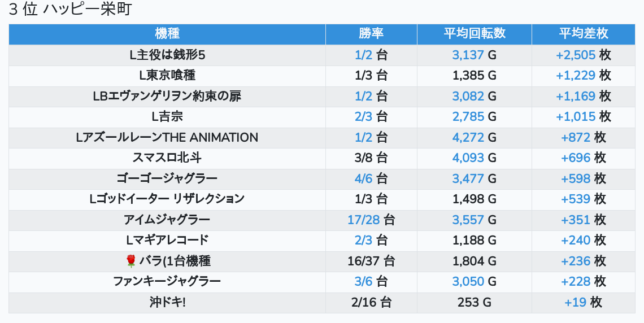The width and height of the screenshot is (644, 323).
Task: Select the Lマギアレコード machine name
Action: click(x=167, y=241)
